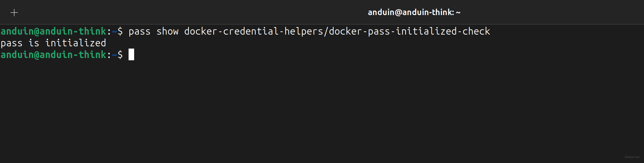Open a new terminal tab
The width and height of the screenshot is (644, 163).
(14, 13)
